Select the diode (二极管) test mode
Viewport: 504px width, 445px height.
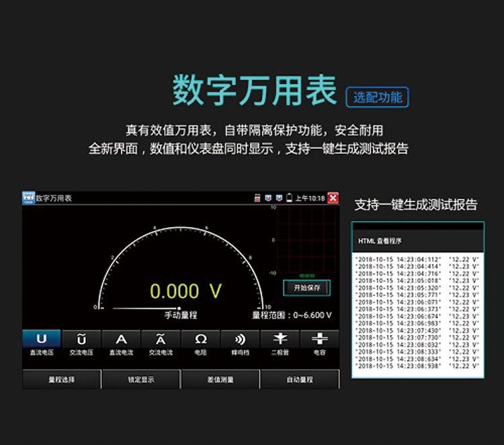coord(280,343)
